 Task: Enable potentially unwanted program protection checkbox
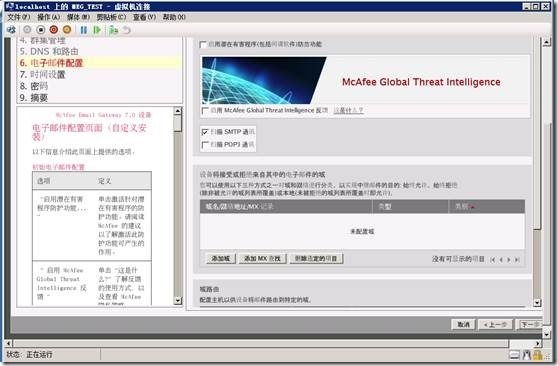point(203,45)
